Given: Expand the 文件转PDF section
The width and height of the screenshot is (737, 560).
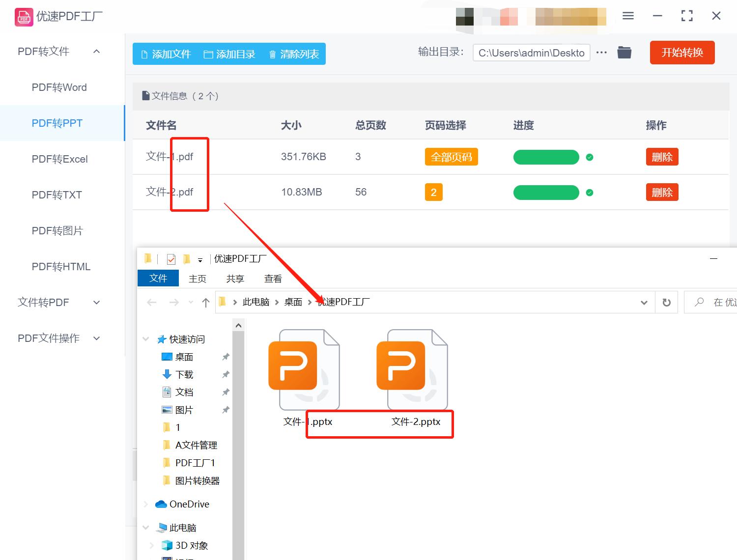Looking at the screenshot, I should pyautogui.click(x=96, y=303).
